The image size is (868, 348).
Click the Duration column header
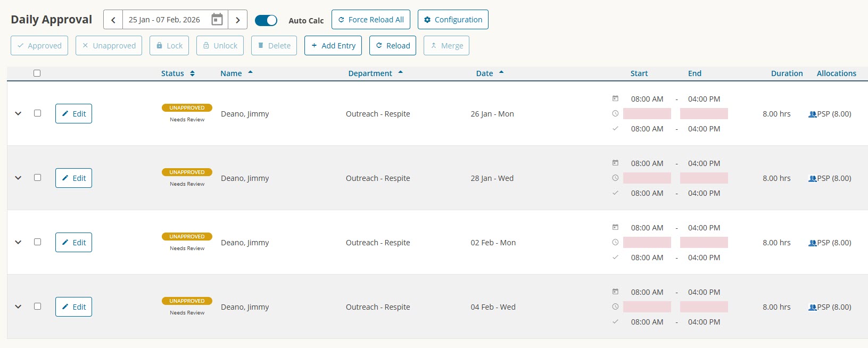[787, 73]
